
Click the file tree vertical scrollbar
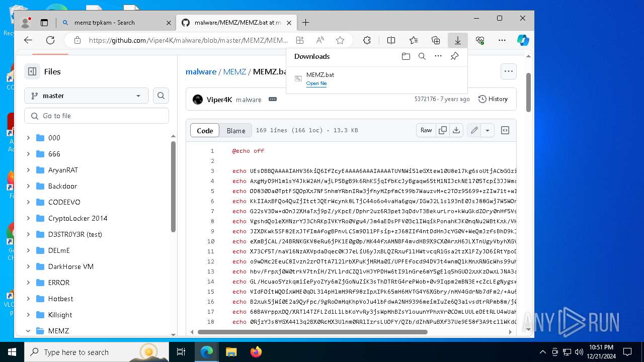point(173,187)
